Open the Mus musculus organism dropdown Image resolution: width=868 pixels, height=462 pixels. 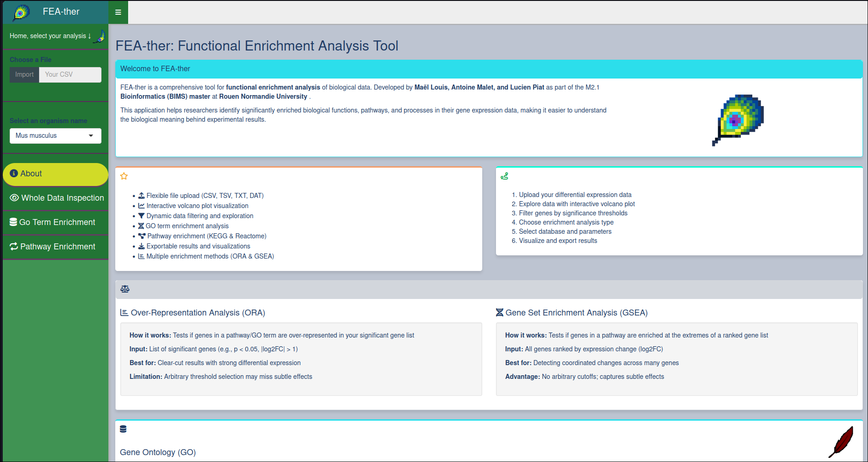[55, 135]
